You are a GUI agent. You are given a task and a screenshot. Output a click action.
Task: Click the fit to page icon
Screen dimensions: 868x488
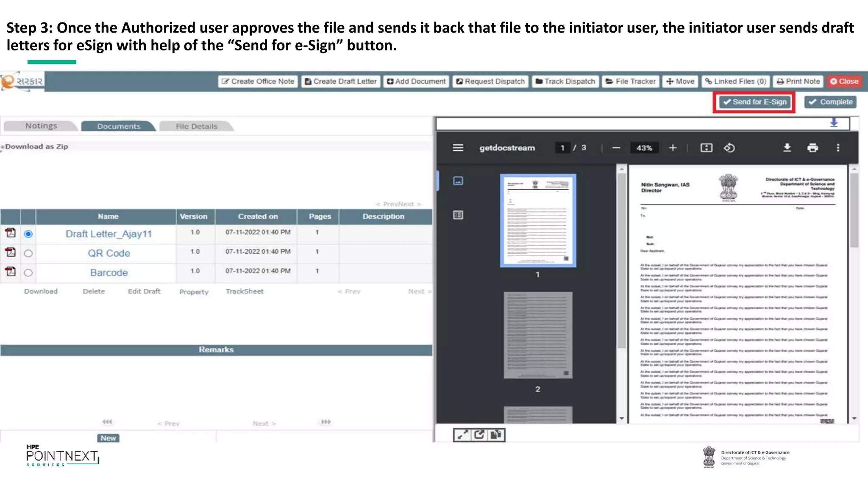(706, 148)
